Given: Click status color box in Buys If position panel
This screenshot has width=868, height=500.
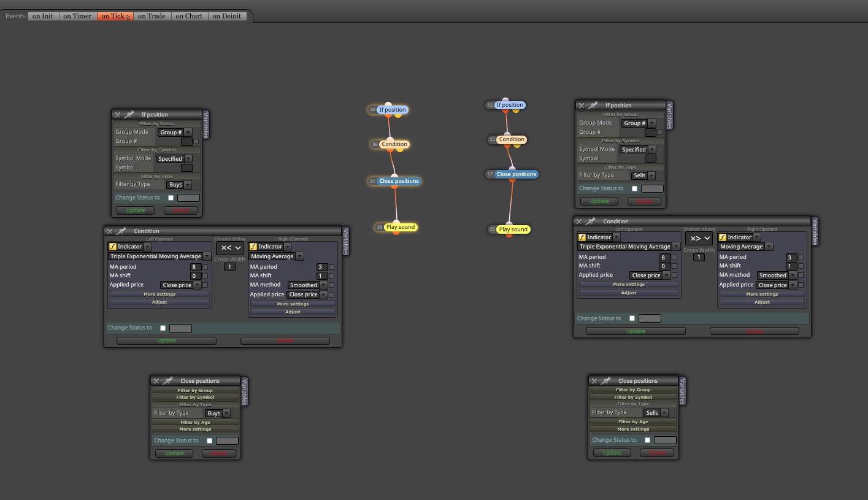Looking at the screenshot, I should pos(188,198).
